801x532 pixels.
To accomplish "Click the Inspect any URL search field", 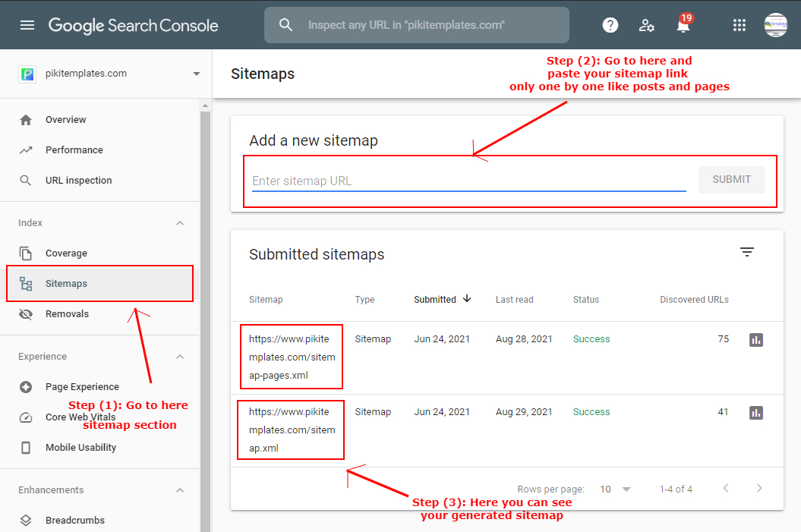I will pyautogui.click(x=416, y=25).
